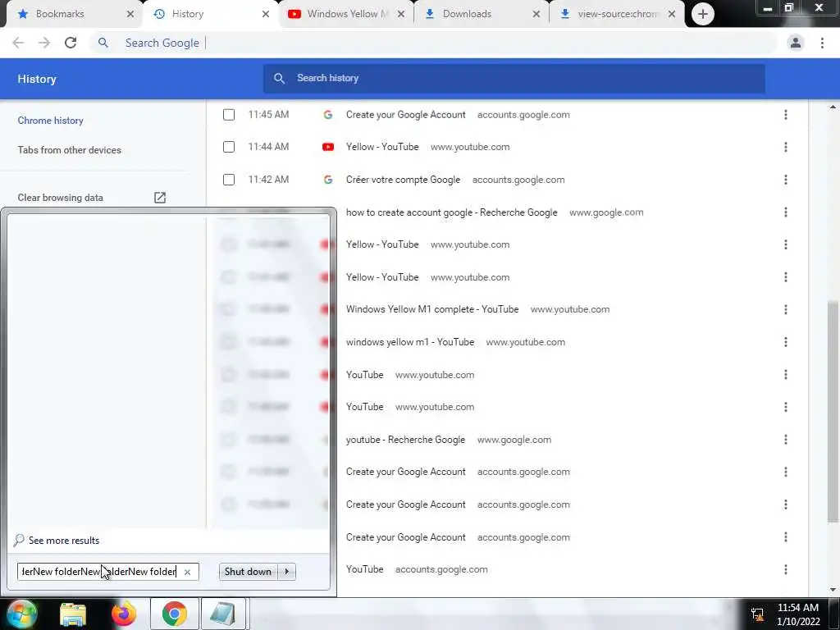Viewport: 840px width, 630px height.
Task: Launch Firefox from the taskbar
Action: tap(124, 614)
